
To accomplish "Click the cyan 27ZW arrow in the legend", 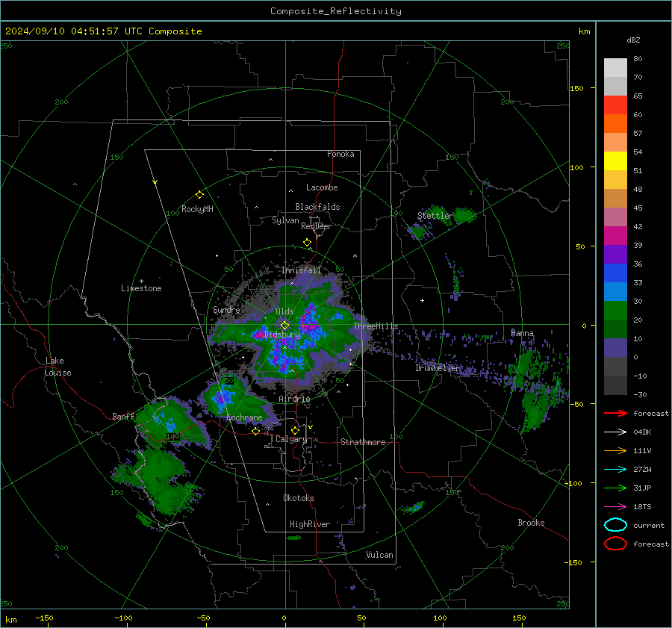I will coord(615,470).
